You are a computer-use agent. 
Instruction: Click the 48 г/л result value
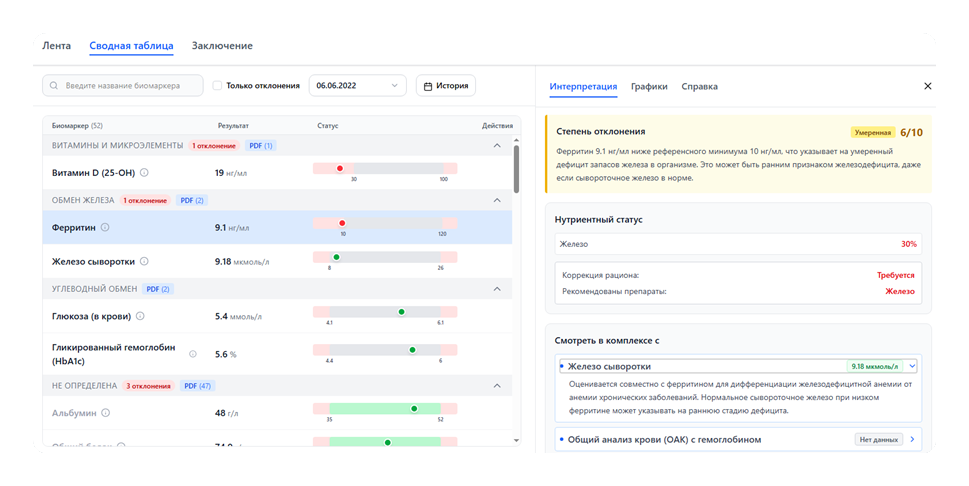pyautogui.click(x=226, y=413)
